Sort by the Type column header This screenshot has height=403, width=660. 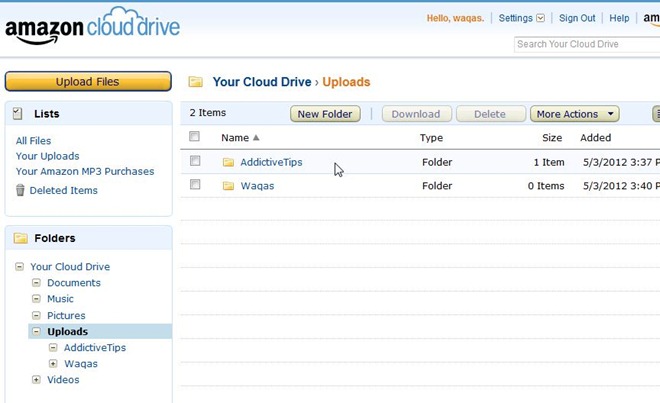[431, 138]
